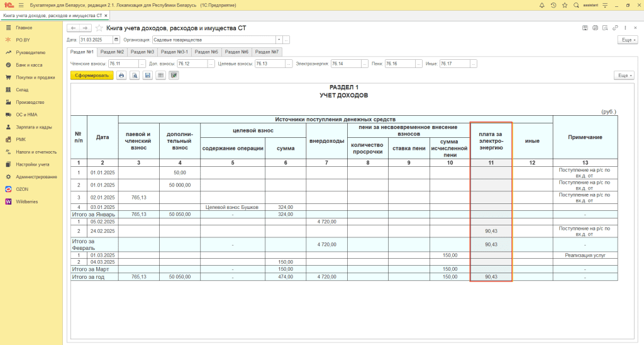Screen dimensions: 644x345
Task: Toggle the edit-mode toolbar icon
Action: click(174, 76)
